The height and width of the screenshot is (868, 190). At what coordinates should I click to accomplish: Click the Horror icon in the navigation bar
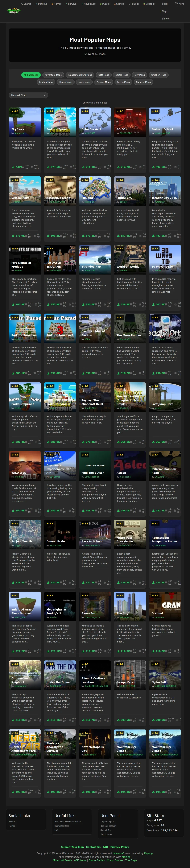tap(52, 4)
